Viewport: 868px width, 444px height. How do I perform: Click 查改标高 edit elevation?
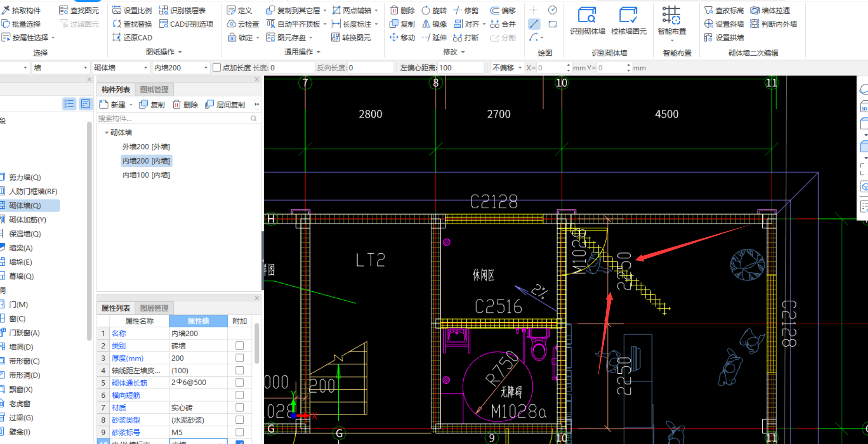click(724, 10)
